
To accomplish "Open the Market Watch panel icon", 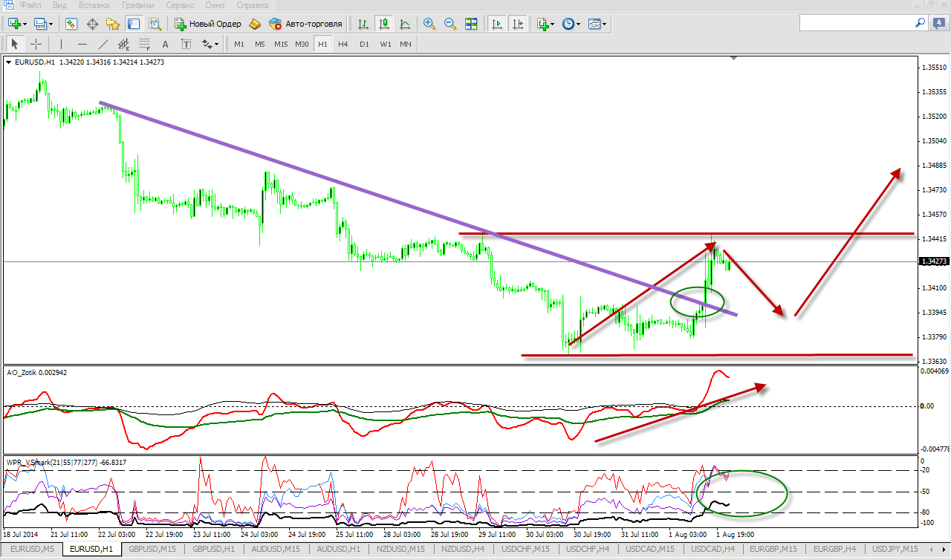I will click(71, 24).
